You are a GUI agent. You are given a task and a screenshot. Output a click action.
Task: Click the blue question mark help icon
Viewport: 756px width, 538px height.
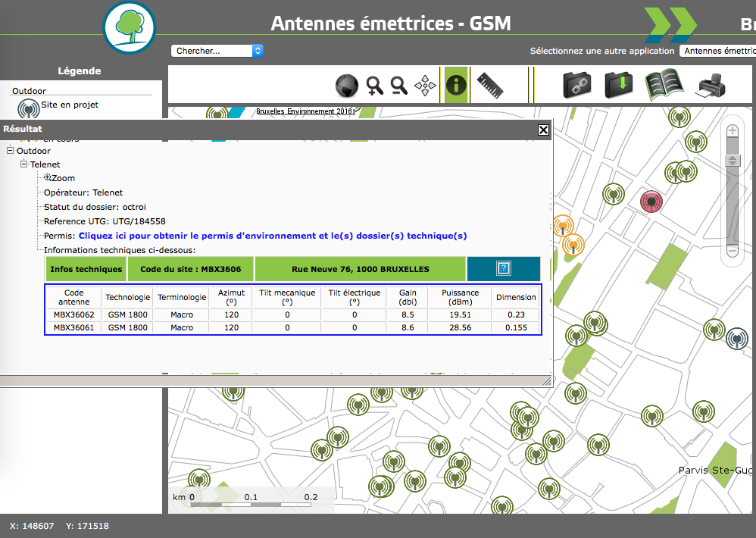[503, 268]
